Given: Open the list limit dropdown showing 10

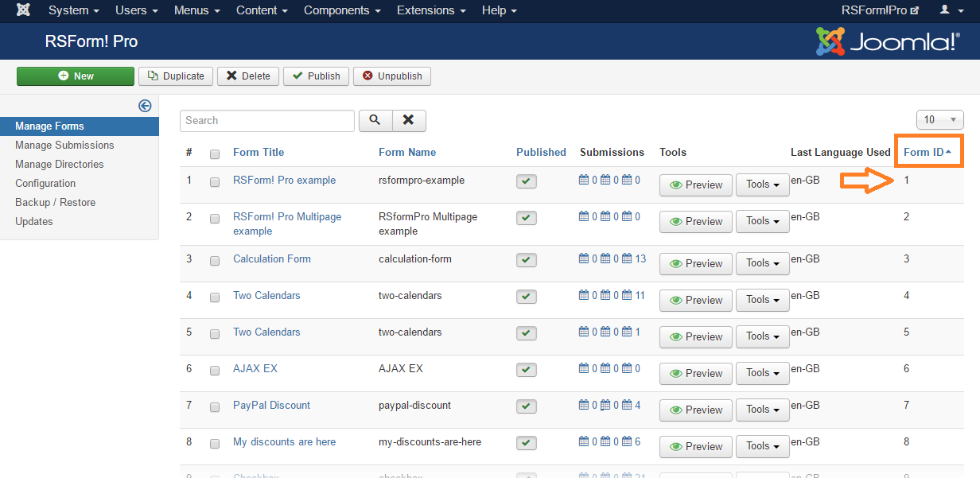Looking at the screenshot, I should click(x=940, y=120).
